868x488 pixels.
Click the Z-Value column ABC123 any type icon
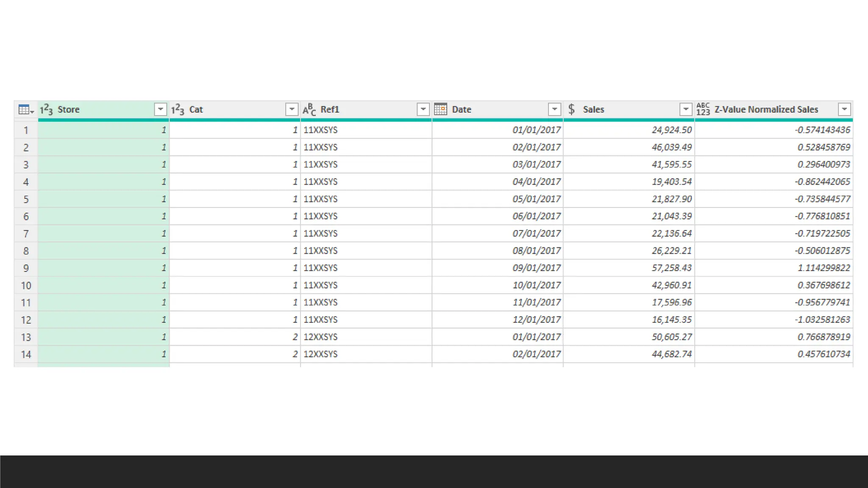coord(703,109)
